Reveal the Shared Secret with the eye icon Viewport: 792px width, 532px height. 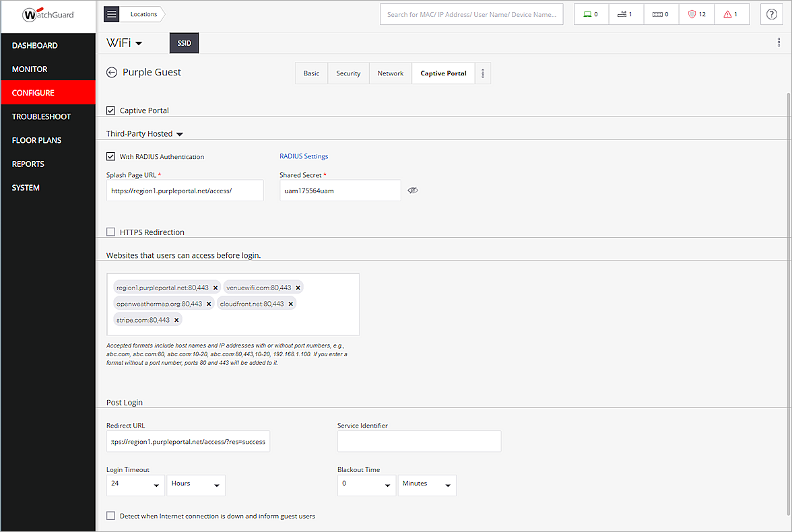click(x=413, y=191)
